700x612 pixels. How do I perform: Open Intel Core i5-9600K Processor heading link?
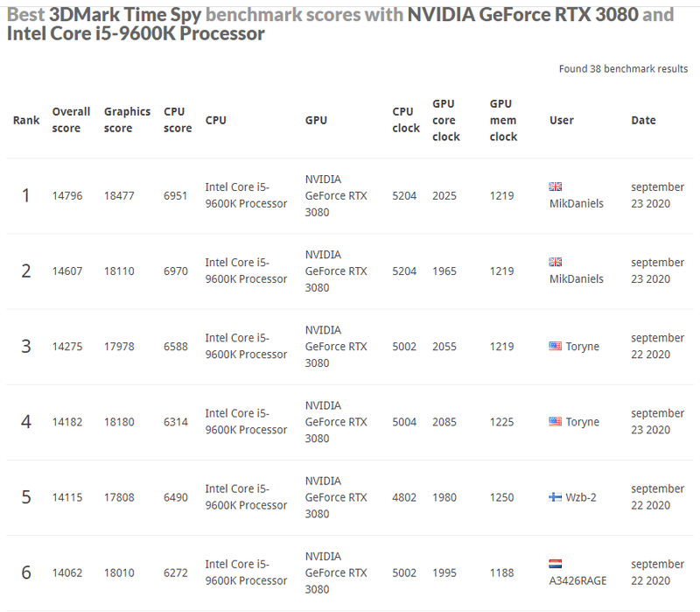[x=136, y=34]
